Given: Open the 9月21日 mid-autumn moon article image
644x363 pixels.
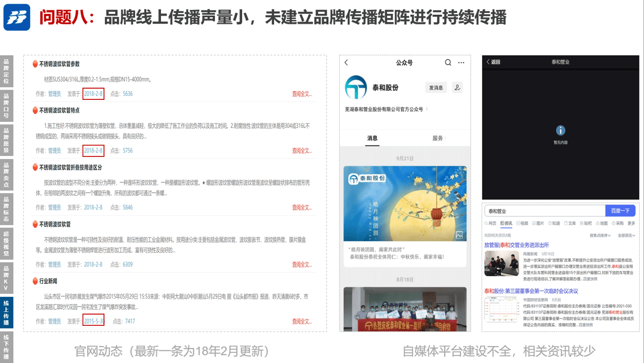Looking at the screenshot, I should point(405,204).
